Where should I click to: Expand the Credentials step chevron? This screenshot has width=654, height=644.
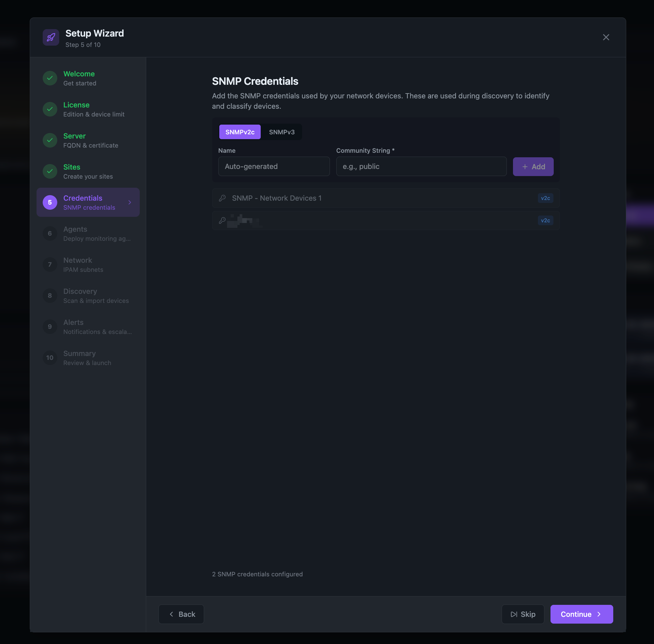(x=129, y=202)
